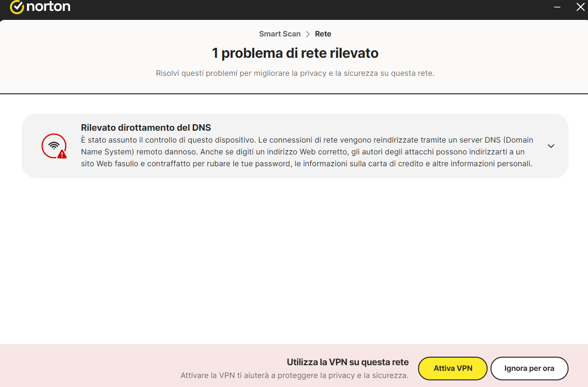
Task: Select the Rete breadcrumb item
Action: click(x=323, y=34)
